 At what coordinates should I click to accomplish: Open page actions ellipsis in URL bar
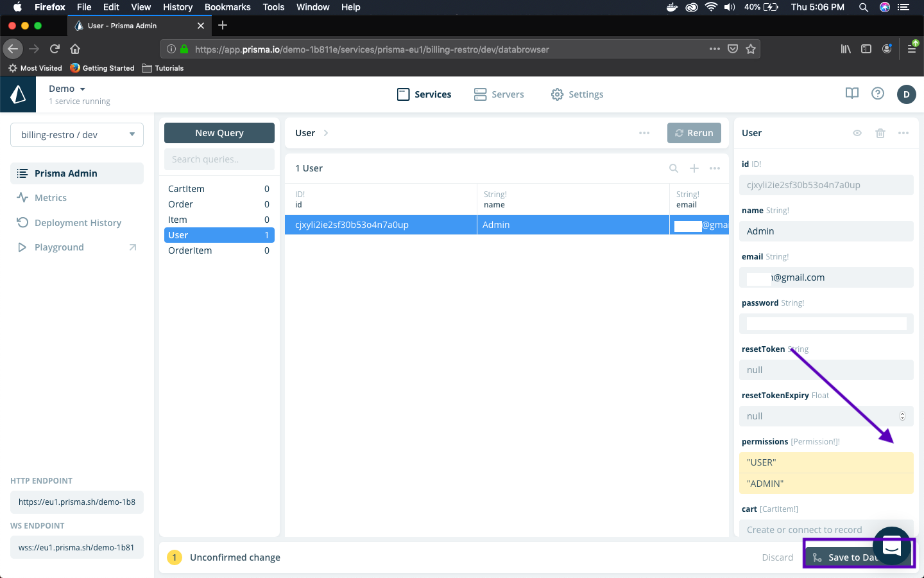pos(715,49)
